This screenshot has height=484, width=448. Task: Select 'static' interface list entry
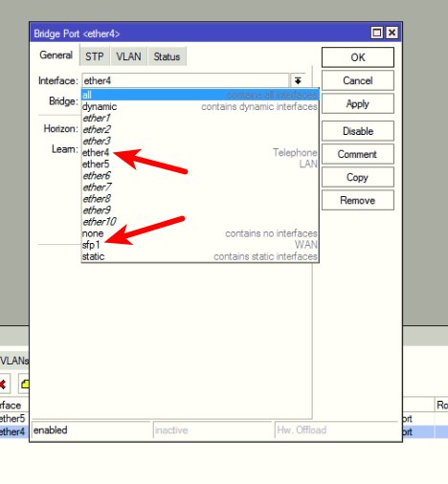point(200,256)
